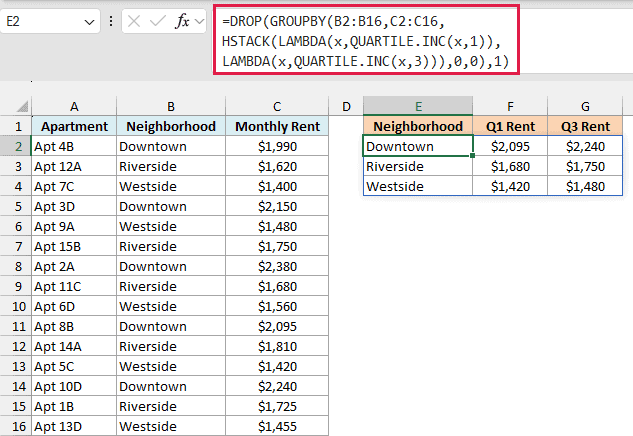Select cell Apt 3D

click(x=74, y=206)
